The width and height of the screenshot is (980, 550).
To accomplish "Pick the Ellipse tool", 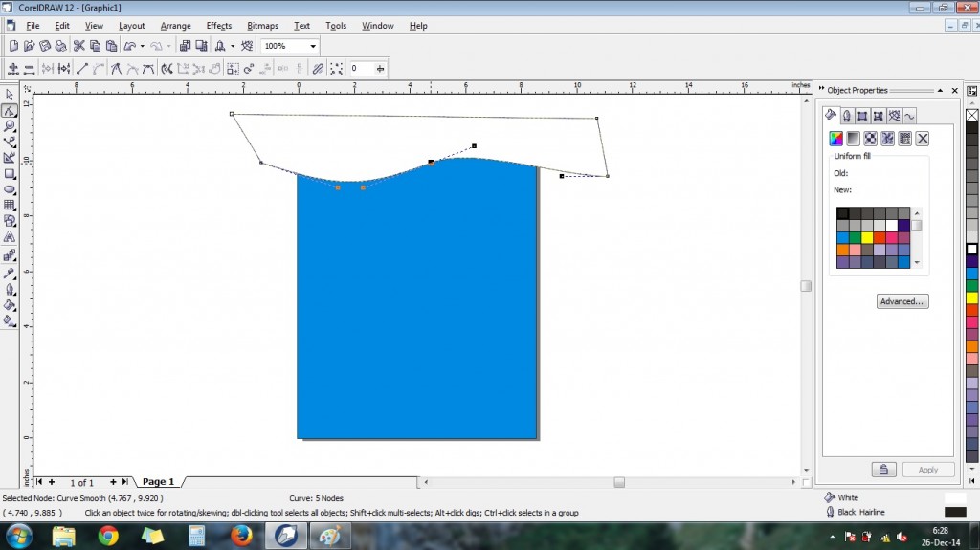I will [10, 189].
